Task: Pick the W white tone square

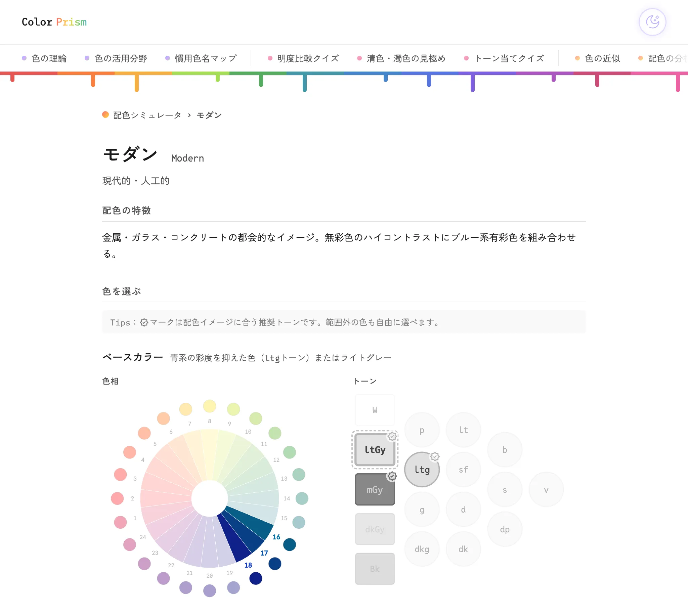Action: pos(375,410)
